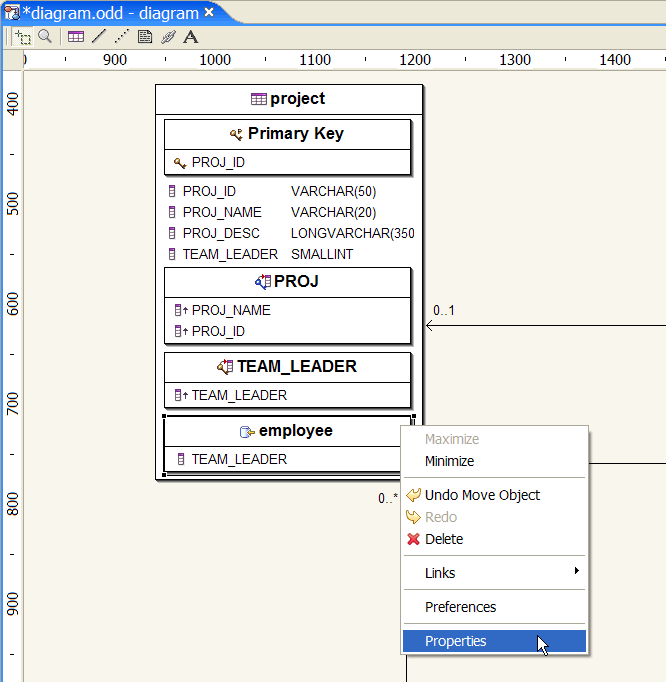Open Properties from the context menu
Viewport: 666px width, 682px height.
click(x=456, y=641)
